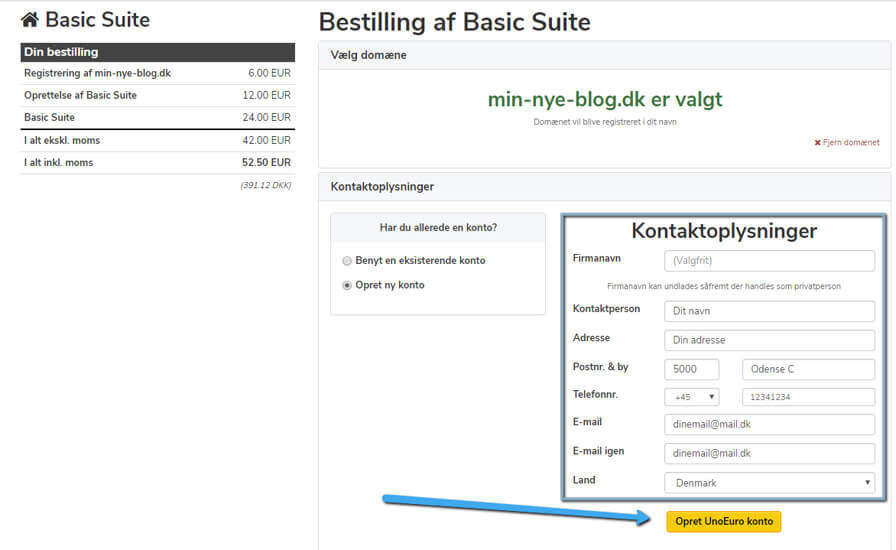Image resolution: width=896 pixels, height=550 pixels.
Task: Select Opret ny konto radio button
Action: click(x=347, y=285)
